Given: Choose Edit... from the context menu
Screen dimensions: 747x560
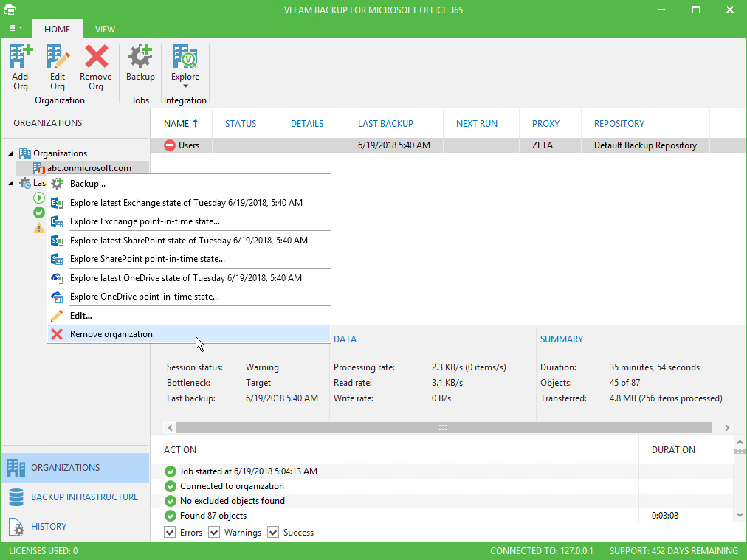Looking at the screenshot, I should point(189,316).
